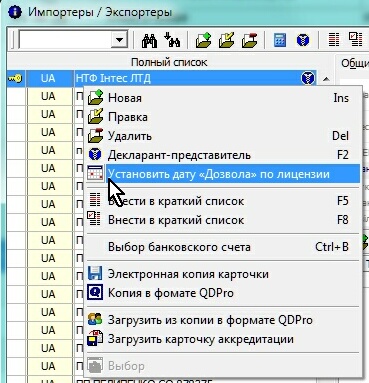This screenshot has height=383, width=369.
Task: Click the binoculars search icon in toolbar
Action: [149, 40]
